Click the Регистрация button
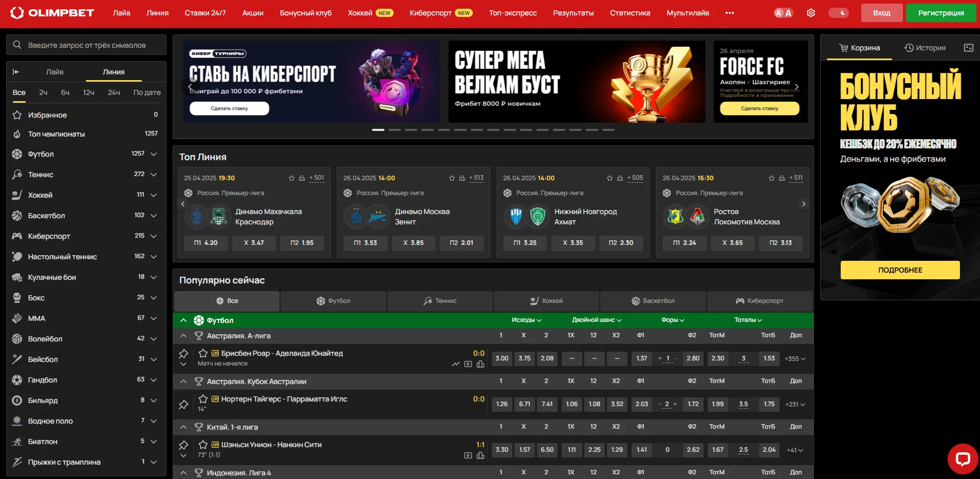This screenshot has width=980, height=479. 940,13
